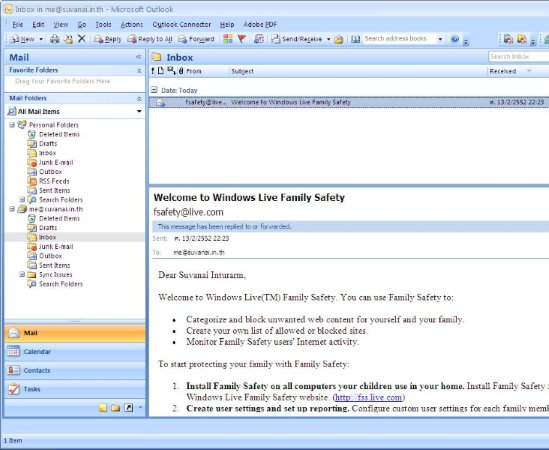
Task: Sort messages by Received column
Action: (503, 71)
